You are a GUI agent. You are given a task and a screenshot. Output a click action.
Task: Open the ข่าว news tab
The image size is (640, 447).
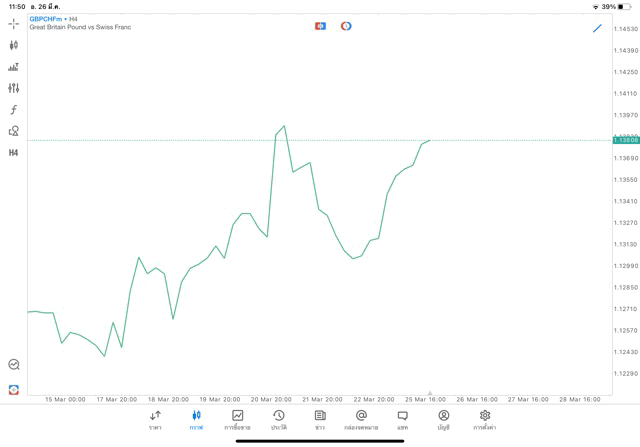pos(320,419)
